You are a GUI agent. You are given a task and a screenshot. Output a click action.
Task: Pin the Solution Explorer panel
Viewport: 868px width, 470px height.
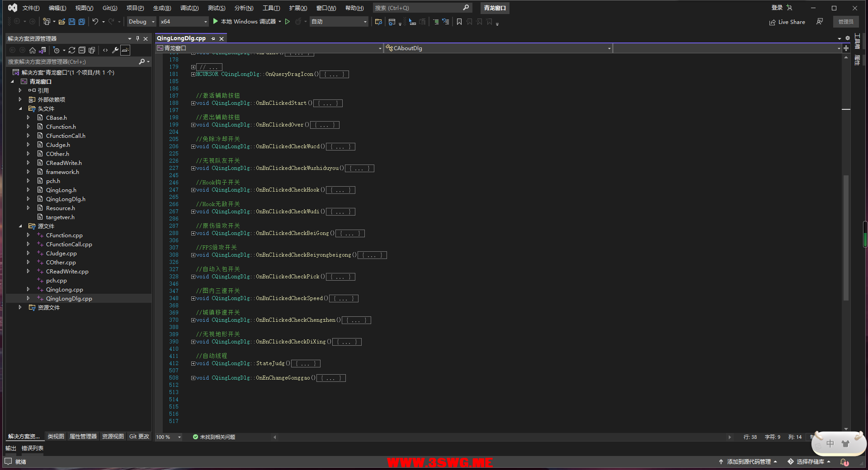coord(138,38)
